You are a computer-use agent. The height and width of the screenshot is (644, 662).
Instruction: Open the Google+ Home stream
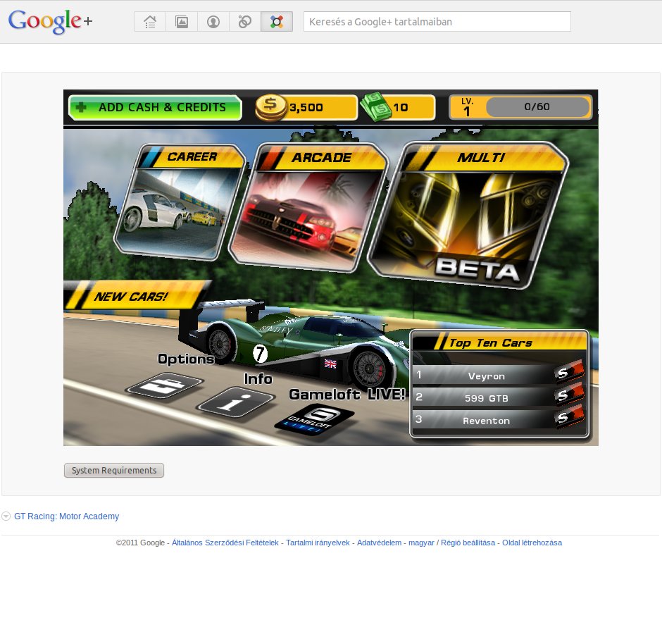149,21
